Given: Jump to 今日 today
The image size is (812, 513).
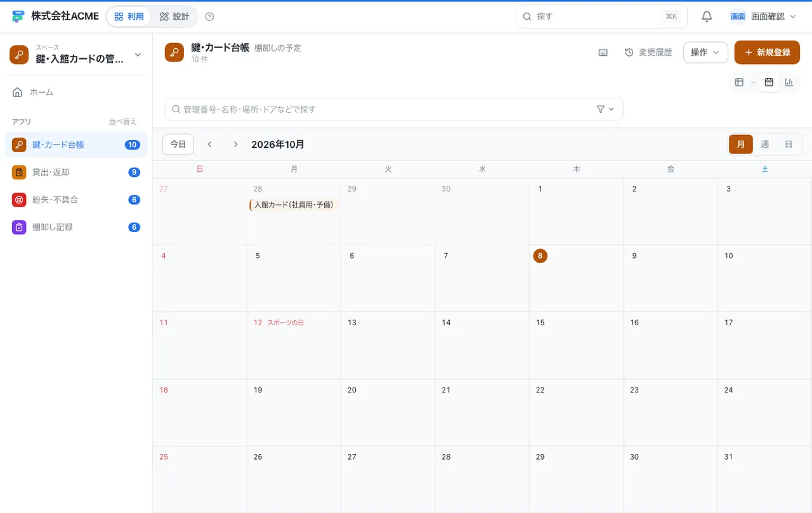Looking at the screenshot, I should point(178,145).
